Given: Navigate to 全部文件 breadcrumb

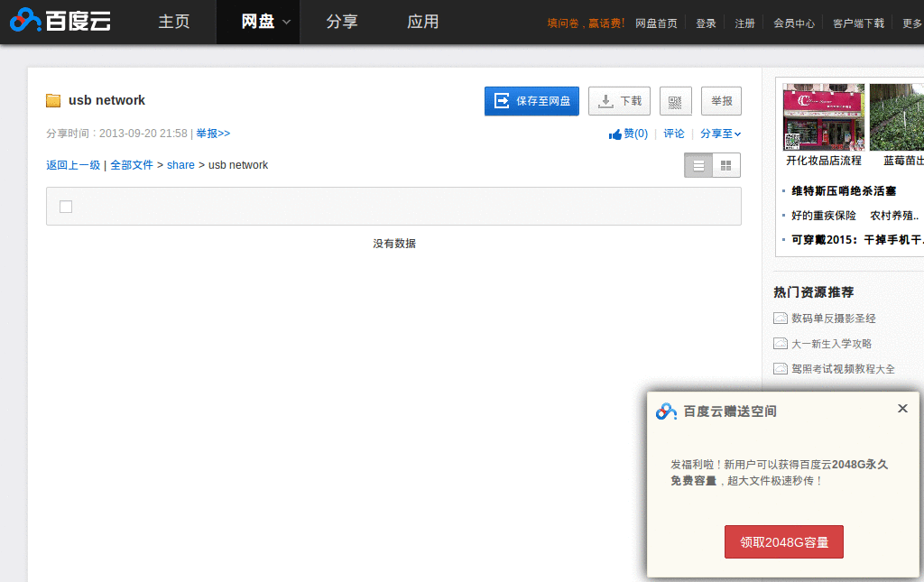Looking at the screenshot, I should (132, 165).
